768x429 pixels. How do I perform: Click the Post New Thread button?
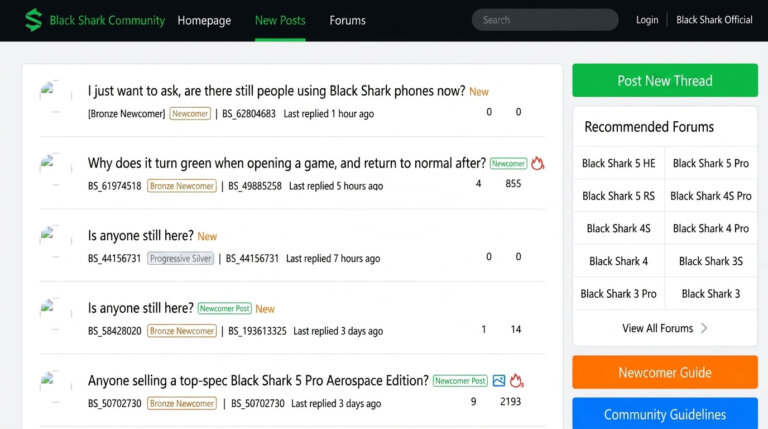click(665, 80)
